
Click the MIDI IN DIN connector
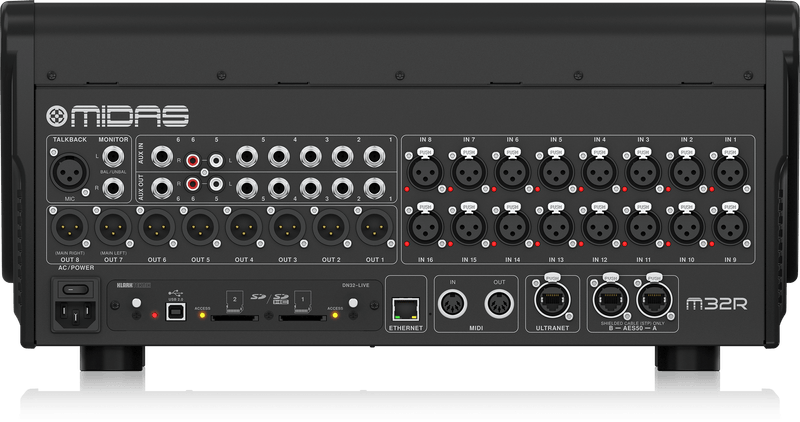tap(451, 308)
